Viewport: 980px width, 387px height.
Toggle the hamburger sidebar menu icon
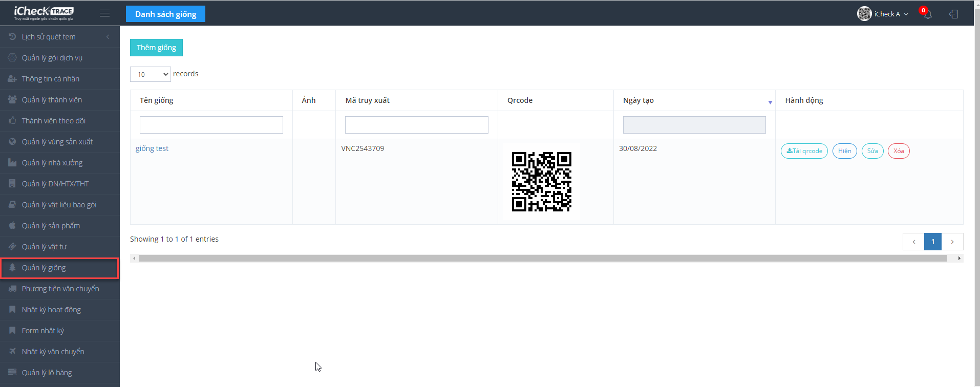click(x=104, y=13)
